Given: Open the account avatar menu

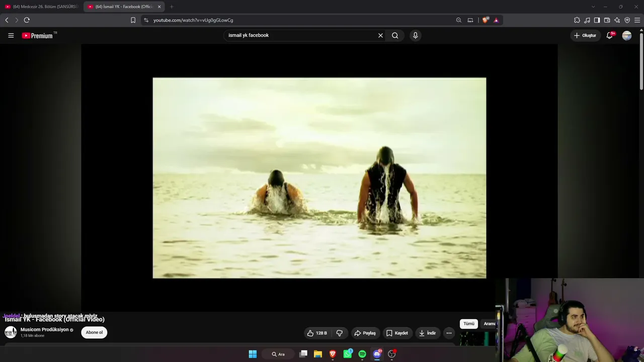Looking at the screenshot, I should (627, 35).
